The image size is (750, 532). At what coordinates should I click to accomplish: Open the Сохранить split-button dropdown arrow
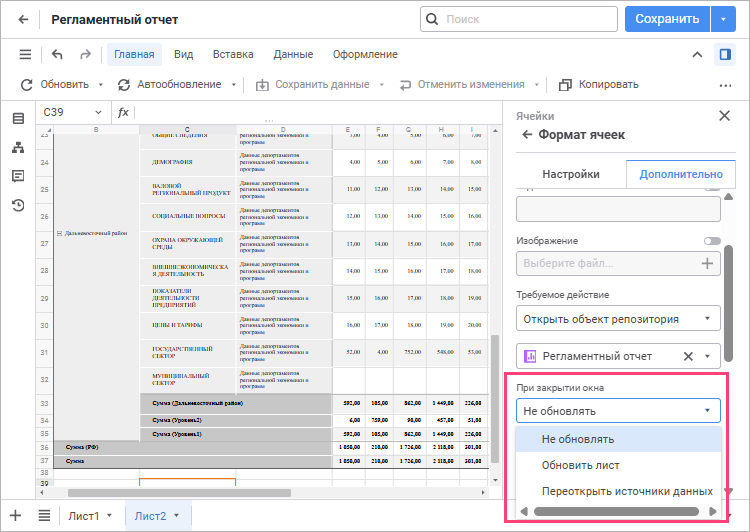point(723,19)
